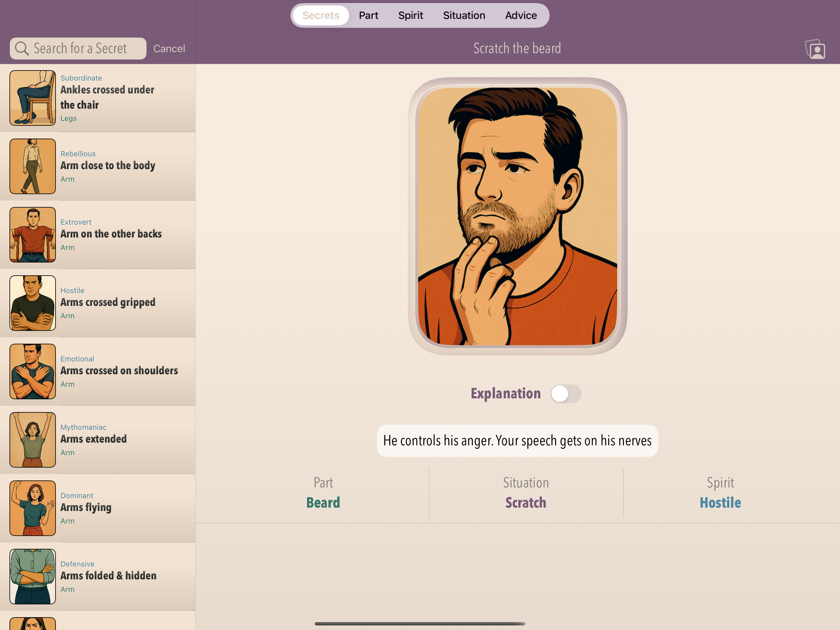Select Arms folded & hidden thumbnail
The height and width of the screenshot is (630, 840).
click(x=33, y=577)
